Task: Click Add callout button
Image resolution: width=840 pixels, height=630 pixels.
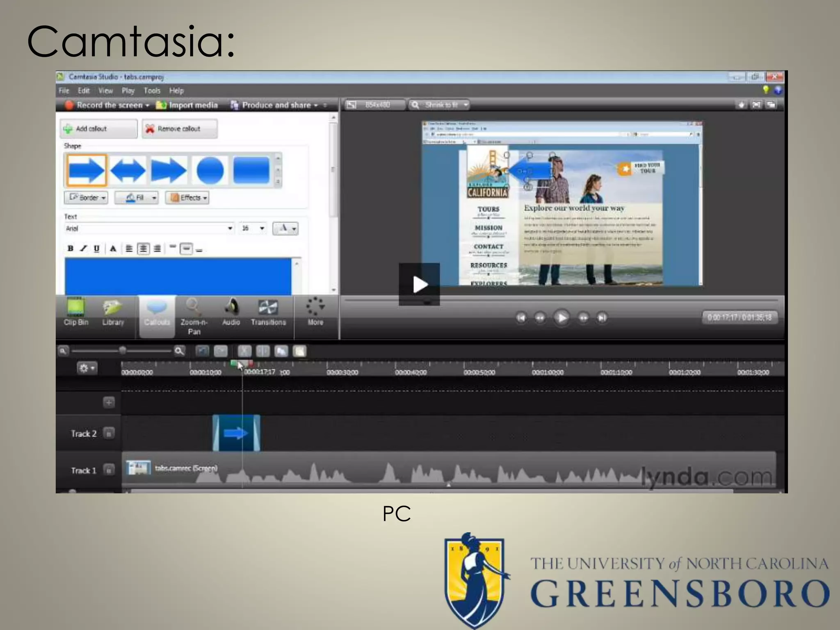Action: [x=98, y=129]
